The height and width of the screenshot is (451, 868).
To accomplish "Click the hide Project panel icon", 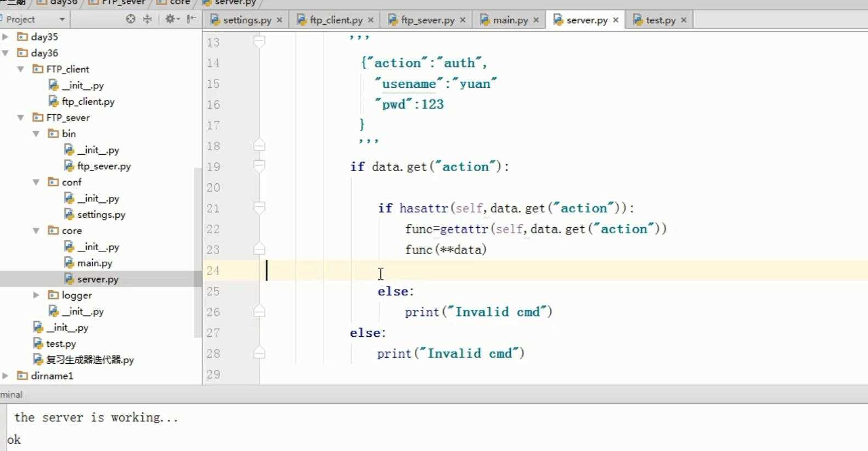I will click(x=191, y=19).
